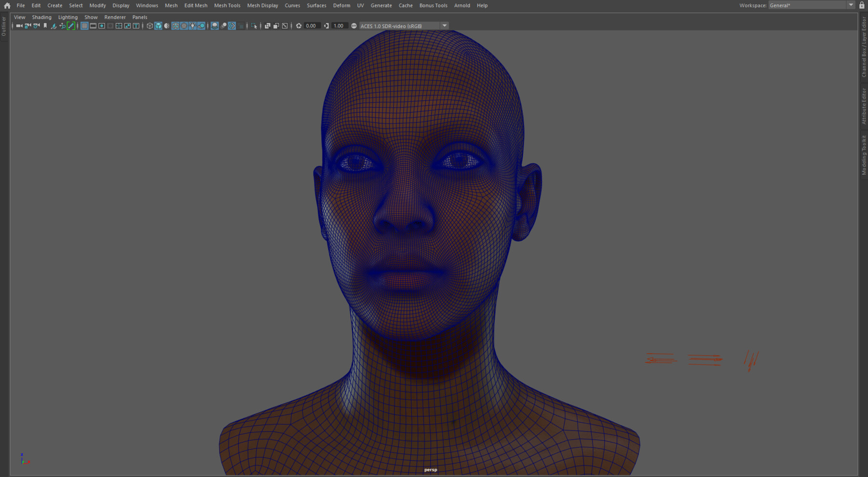This screenshot has width=868, height=477.
Task: Click the Lock Camera icon
Action: [28, 26]
